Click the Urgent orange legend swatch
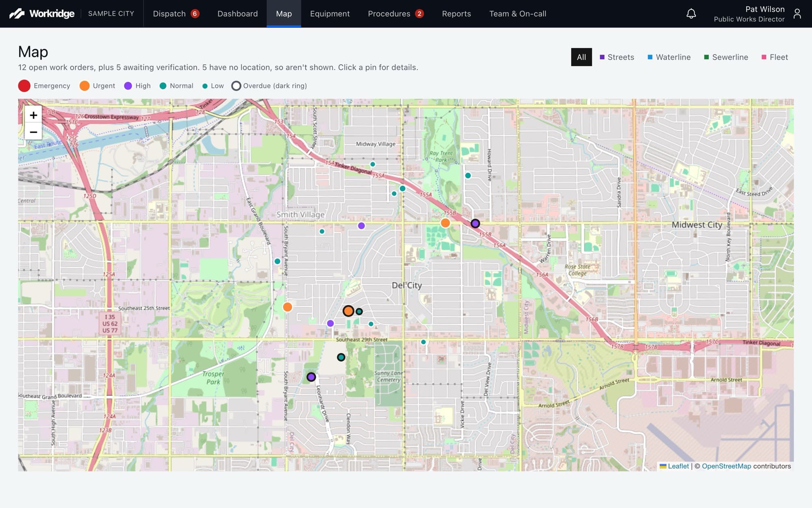 coord(84,86)
